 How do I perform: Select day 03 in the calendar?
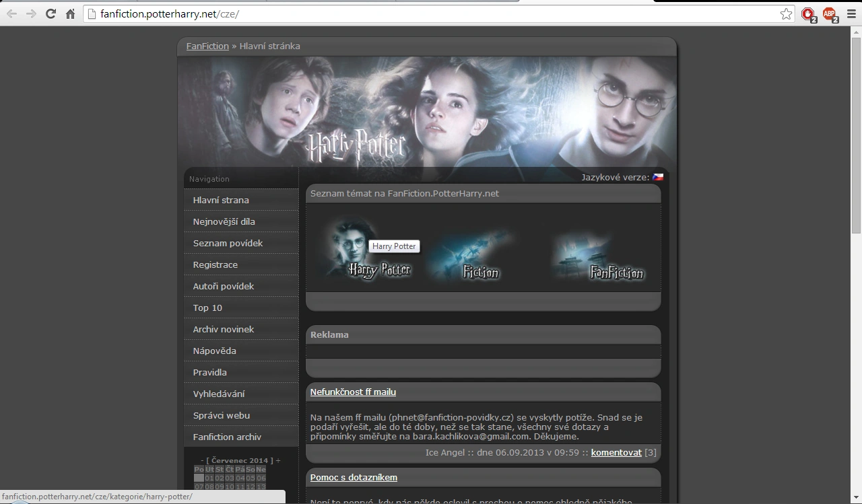(230, 478)
